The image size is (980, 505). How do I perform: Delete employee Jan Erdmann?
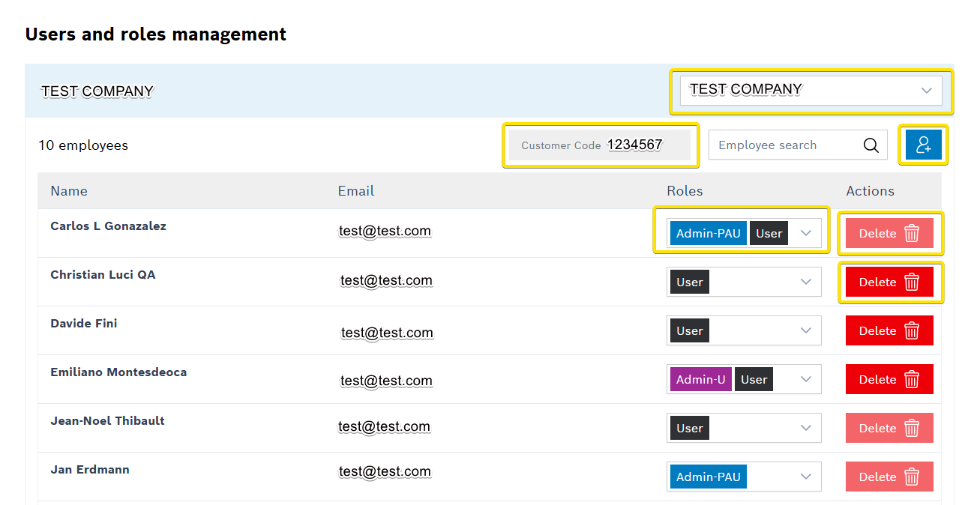[889, 477]
